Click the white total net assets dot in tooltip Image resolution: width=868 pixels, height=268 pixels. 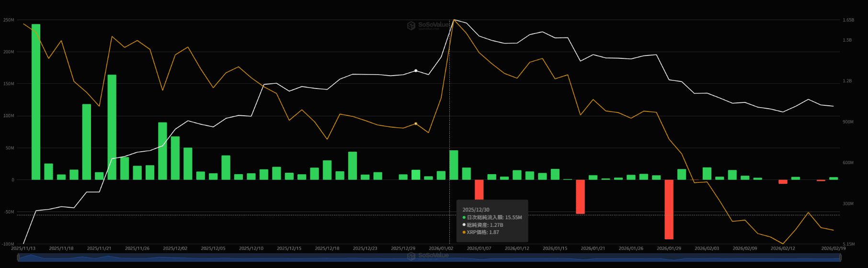click(464, 225)
